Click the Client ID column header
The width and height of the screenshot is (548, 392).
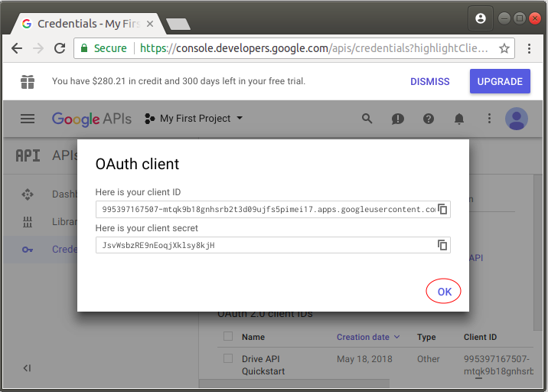tap(480, 337)
